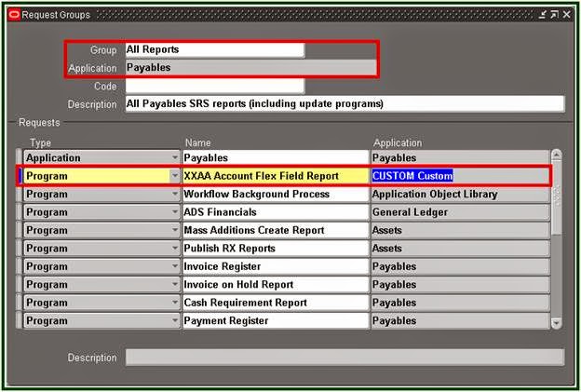Minimize the Request Groups window
This screenshot has width=581, height=392.
[543, 15]
